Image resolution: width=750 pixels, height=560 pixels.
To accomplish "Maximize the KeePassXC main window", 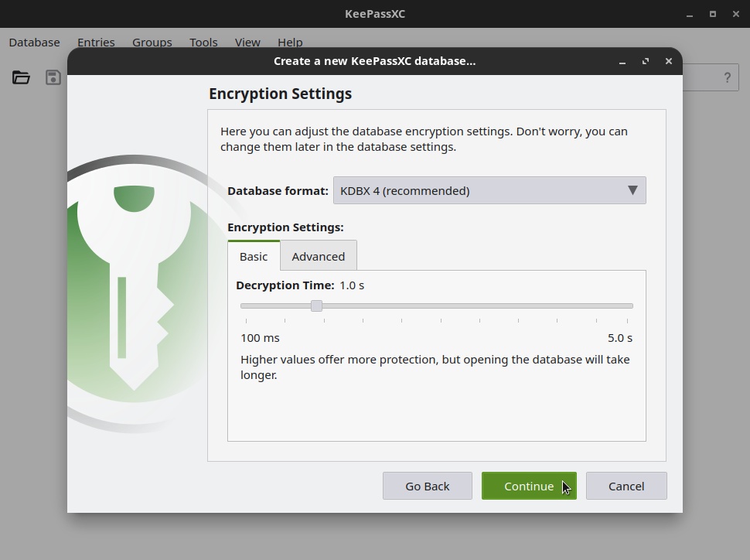I will 713,15.
